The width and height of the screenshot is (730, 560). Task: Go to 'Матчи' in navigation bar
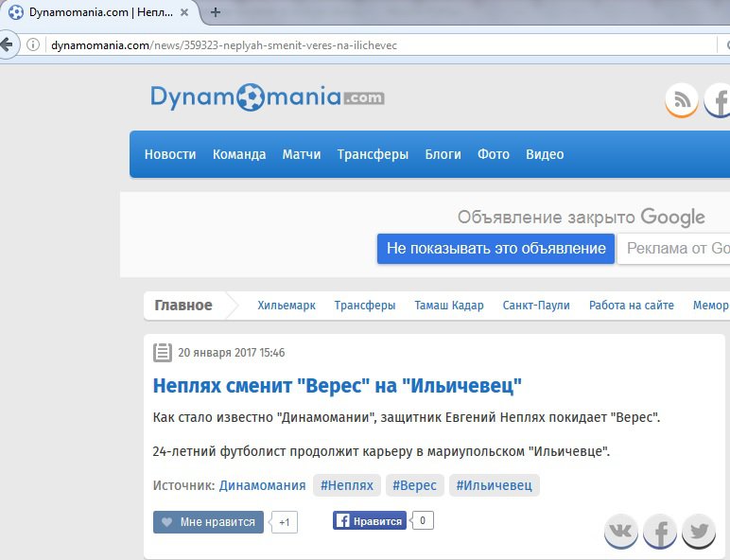click(302, 154)
